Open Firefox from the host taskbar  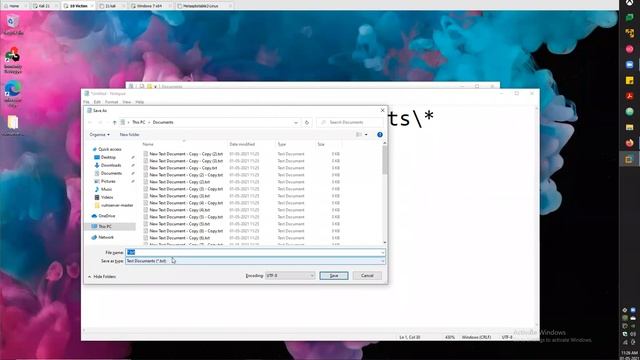[629, 143]
